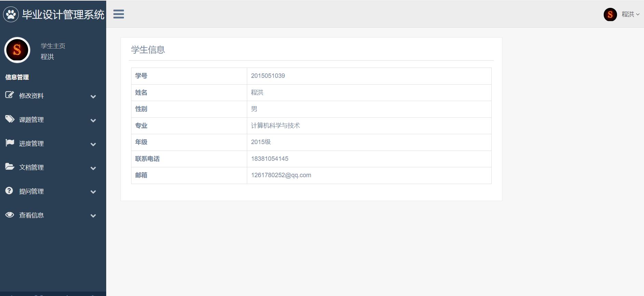Viewport: 644px width, 296px height.
Task: Open the 毕业设计管理系统 title link
Action: pos(63,15)
